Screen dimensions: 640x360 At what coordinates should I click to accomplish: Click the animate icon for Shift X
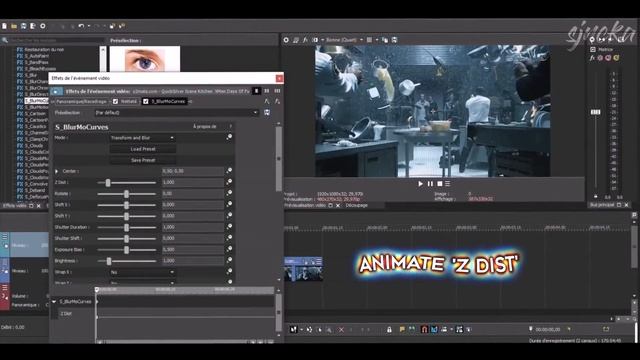[229, 204]
